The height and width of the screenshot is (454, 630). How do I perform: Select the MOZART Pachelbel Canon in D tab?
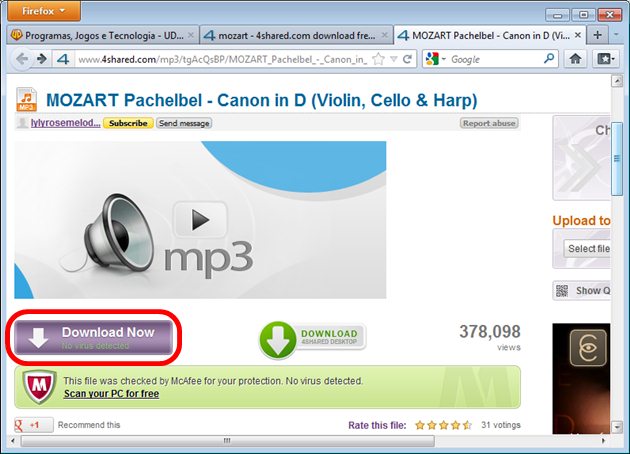pos(489,36)
